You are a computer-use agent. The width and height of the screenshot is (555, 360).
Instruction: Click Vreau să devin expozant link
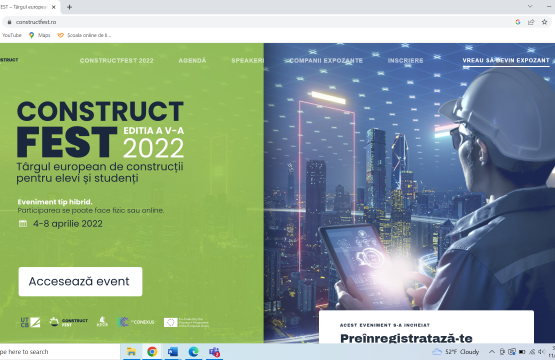[506, 61]
